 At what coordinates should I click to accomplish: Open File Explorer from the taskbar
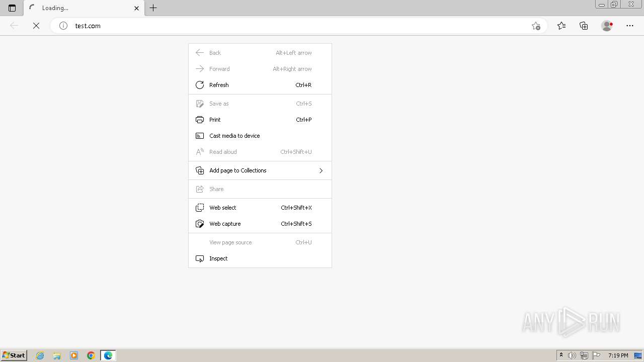pyautogui.click(x=57, y=355)
